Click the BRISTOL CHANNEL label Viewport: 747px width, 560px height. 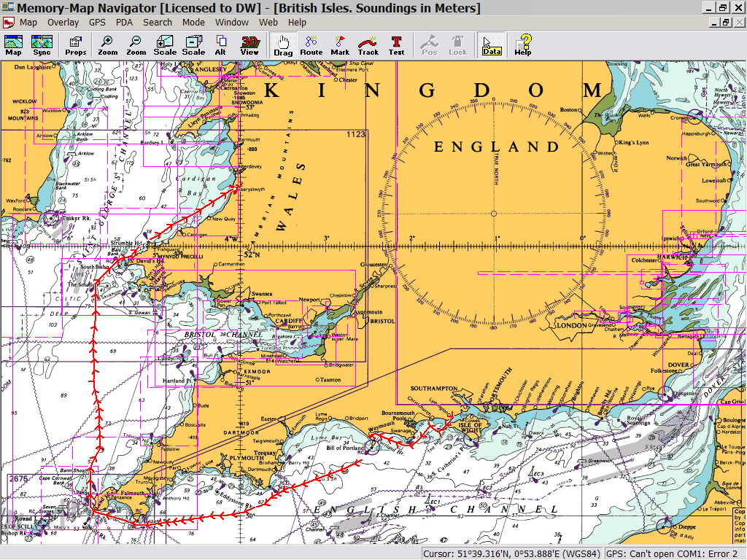pos(223,334)
